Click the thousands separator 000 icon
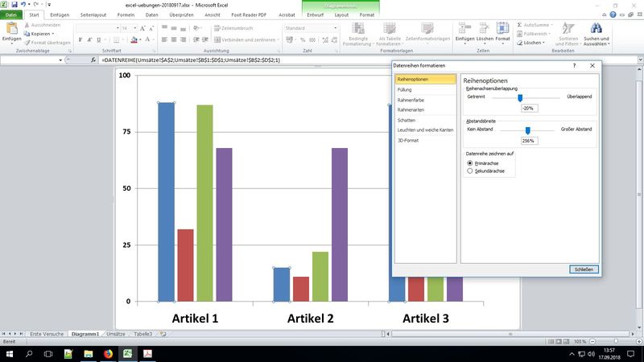Screen dimensions: 644x362 point(312,39)
